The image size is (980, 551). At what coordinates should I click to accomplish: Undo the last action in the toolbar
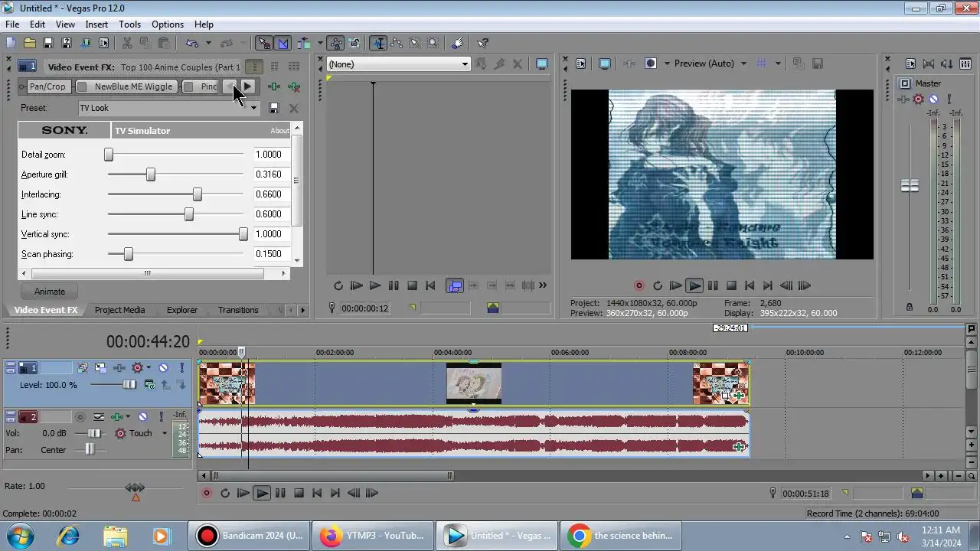click(191, 44)
